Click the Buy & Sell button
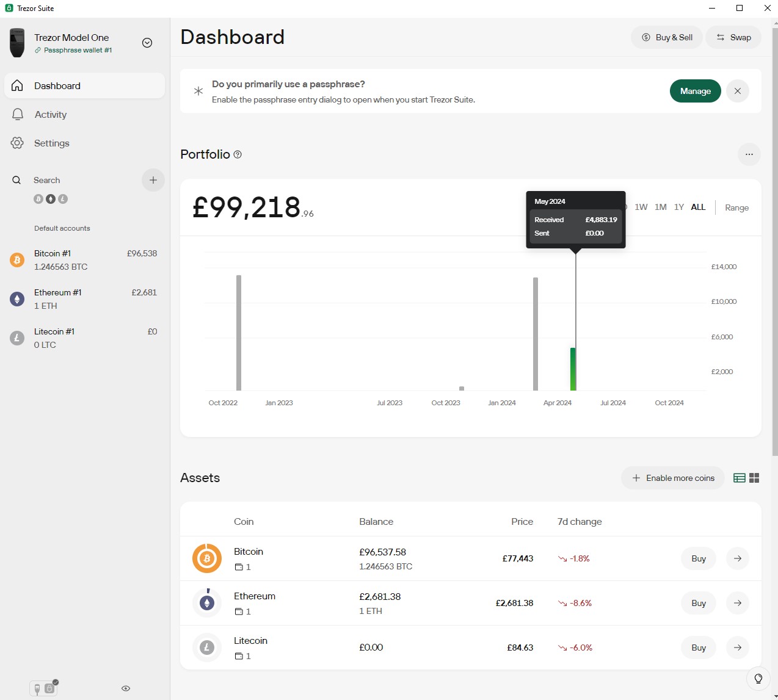Image resolution: width=778 pixels, height=700 pixels. pyautogui.click(x=667, y=37)
